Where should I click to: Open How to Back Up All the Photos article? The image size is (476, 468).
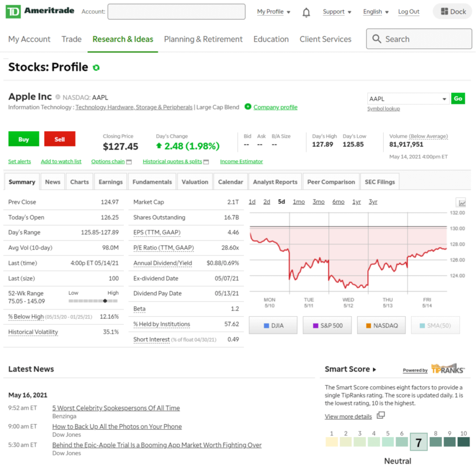click(x=117, y=427)
